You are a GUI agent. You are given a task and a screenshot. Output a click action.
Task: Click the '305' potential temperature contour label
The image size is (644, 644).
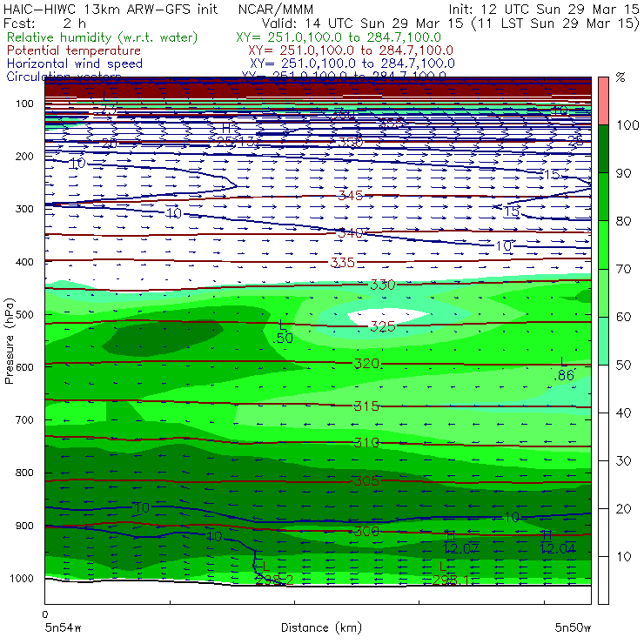coord(366,481)
